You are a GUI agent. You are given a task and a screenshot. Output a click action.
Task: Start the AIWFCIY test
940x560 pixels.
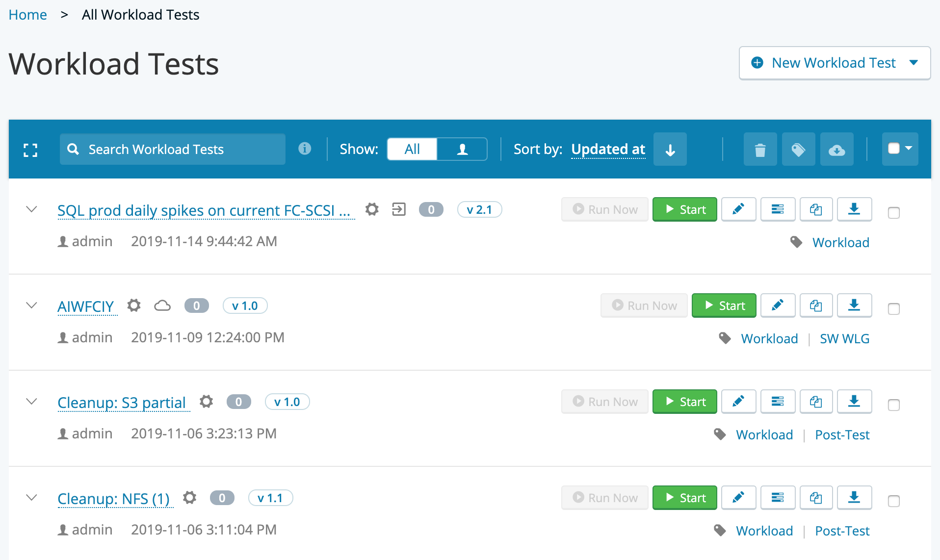click(724, 305)
